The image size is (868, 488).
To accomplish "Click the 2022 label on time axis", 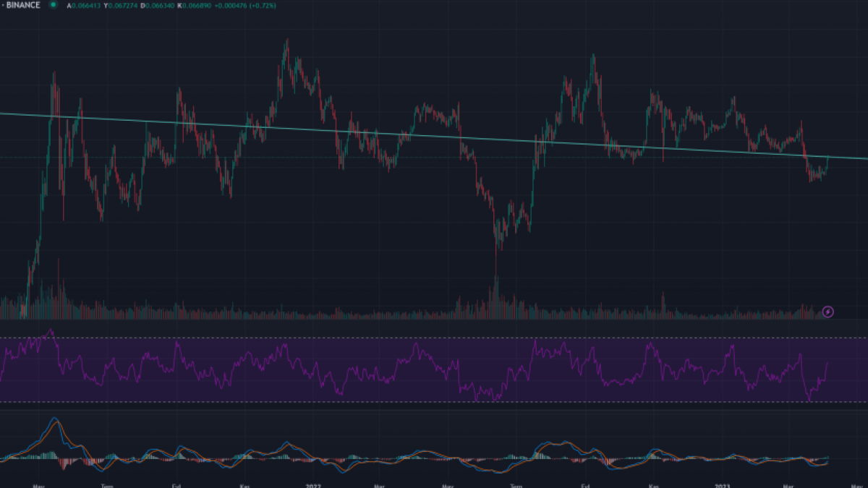I will point(314,486).
